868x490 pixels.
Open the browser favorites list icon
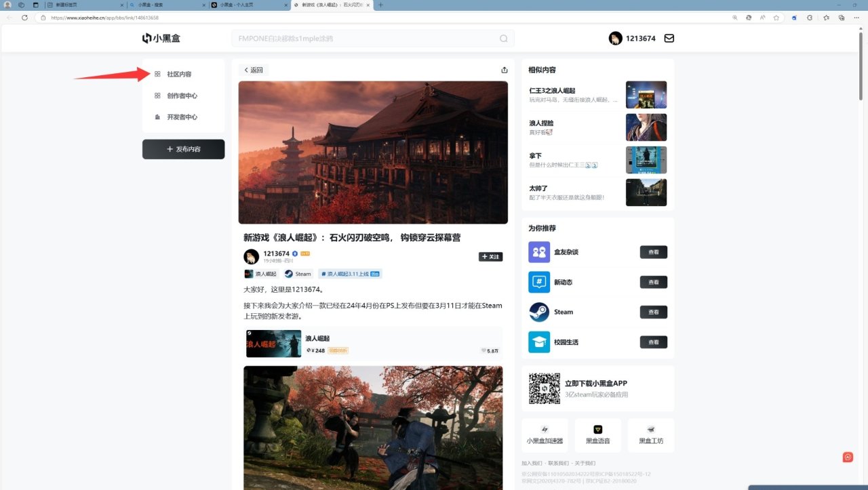click(827, 17)
